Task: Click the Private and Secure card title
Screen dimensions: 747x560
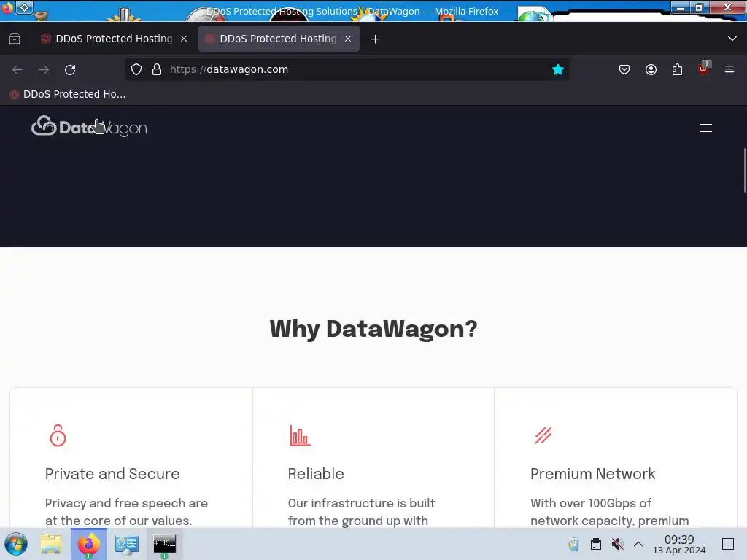Action: click(112, 474)
